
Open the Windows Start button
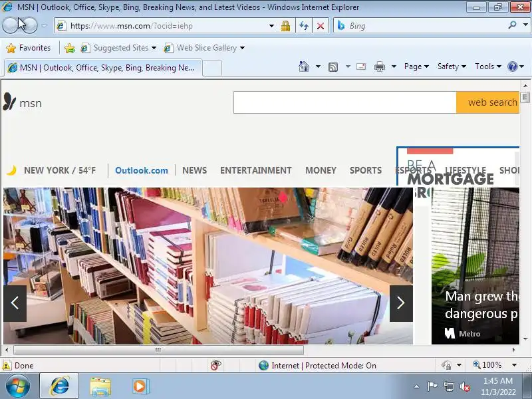click(x=18, y=386)
